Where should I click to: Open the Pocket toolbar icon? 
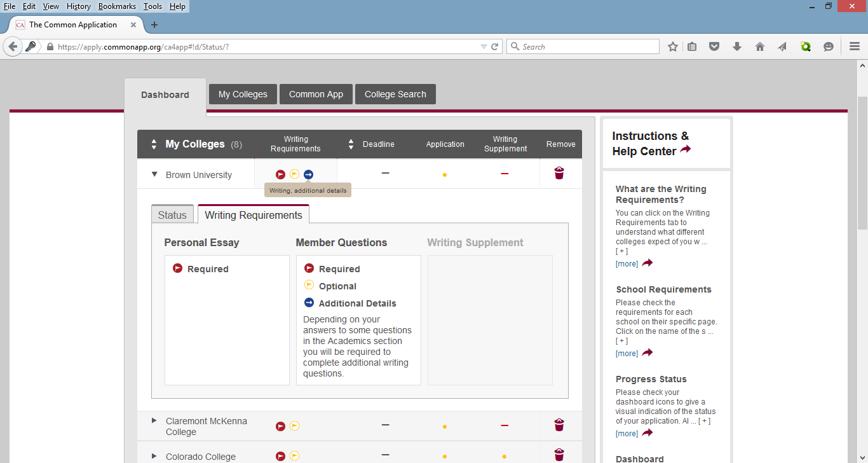coord(714,46)
